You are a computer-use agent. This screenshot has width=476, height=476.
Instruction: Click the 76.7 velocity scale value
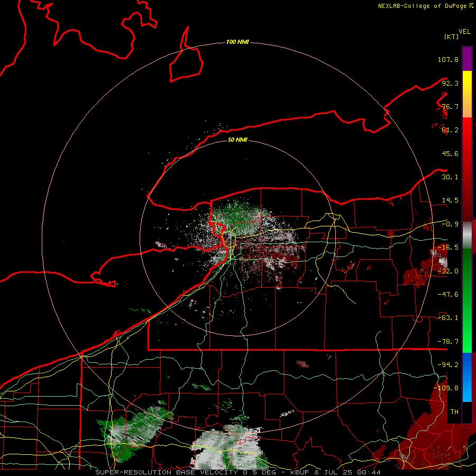(450, 106)
